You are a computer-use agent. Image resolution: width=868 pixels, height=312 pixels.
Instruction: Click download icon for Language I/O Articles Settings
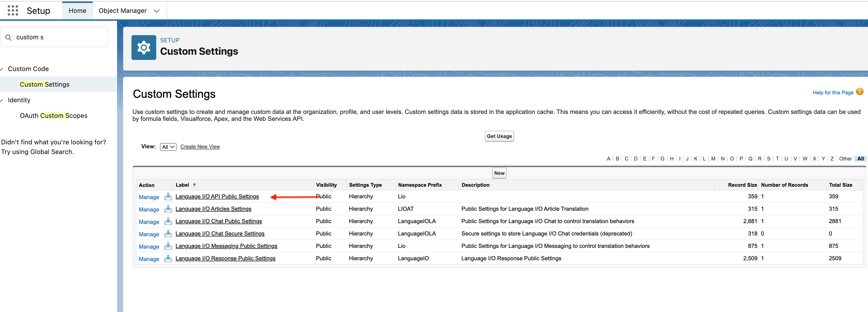[x=168, y=209]
